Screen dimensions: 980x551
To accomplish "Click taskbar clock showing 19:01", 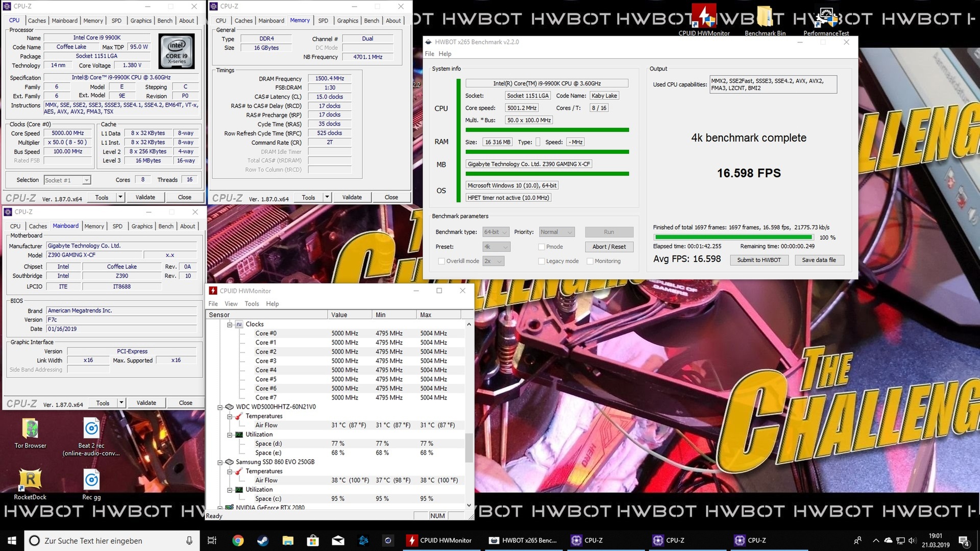I will 936,540.
